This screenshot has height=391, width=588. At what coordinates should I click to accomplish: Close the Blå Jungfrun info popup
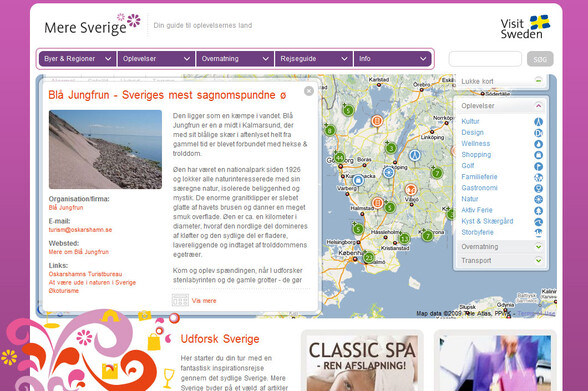[x=309, y=91]
